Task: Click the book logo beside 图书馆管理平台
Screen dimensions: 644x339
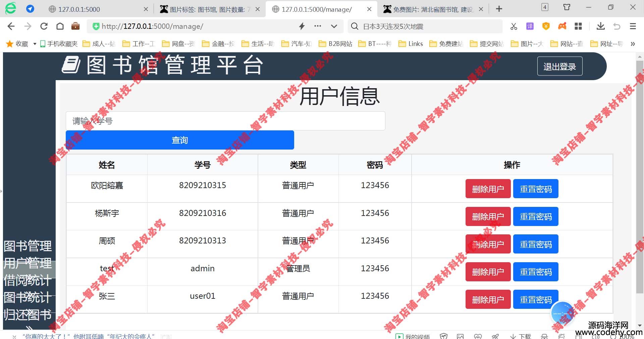Action: click(x=71, y=65)
